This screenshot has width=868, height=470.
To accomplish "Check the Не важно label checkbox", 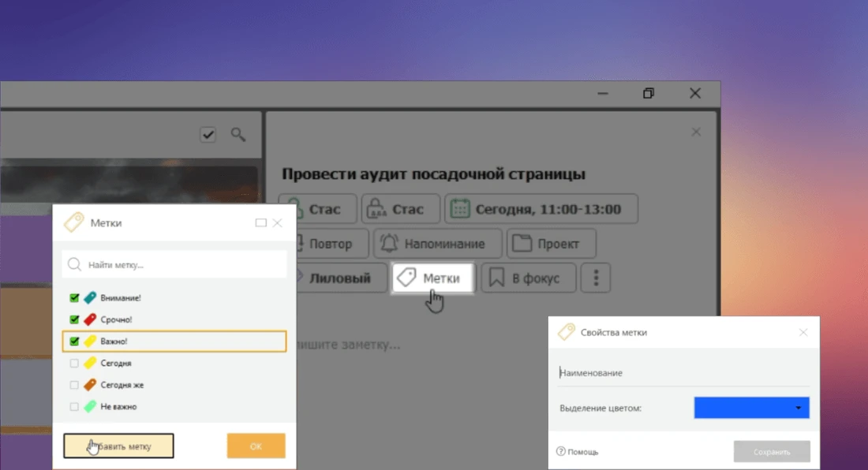I will tap(74, 407).
